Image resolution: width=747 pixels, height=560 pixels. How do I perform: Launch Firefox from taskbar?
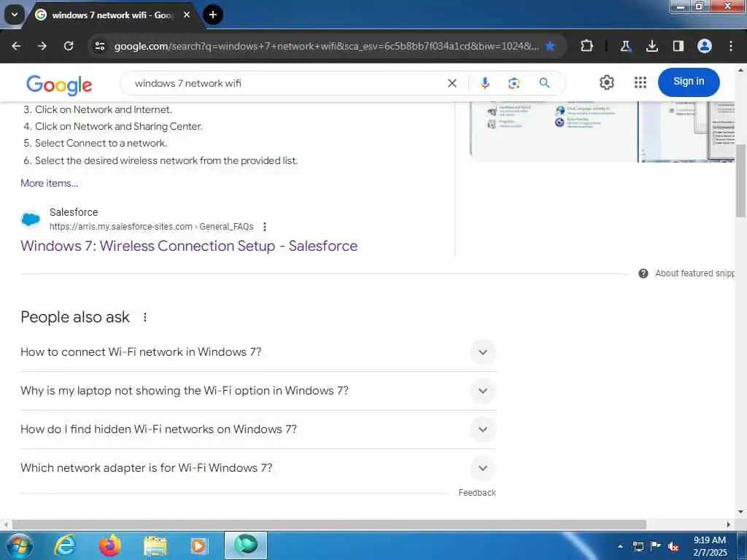109,545
